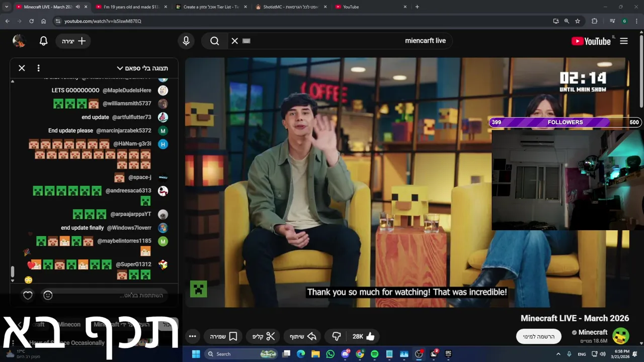The width and height of the screenshot is (644, 362).
Task: Open chat user @williamsmith5737
Action: (x=127, y=104)
